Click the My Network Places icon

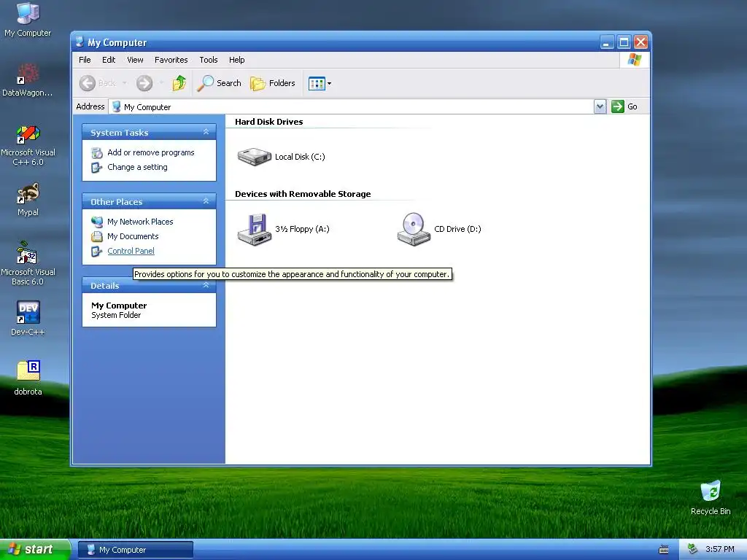(x=97, y=222)
